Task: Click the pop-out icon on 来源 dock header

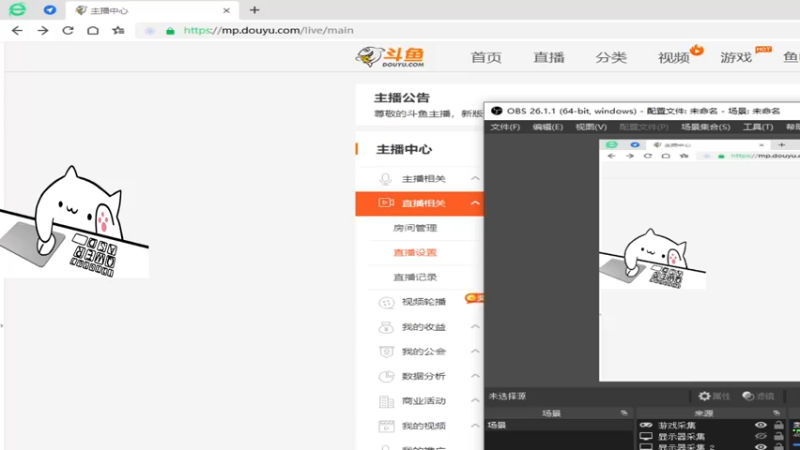Action: (776, 413)
